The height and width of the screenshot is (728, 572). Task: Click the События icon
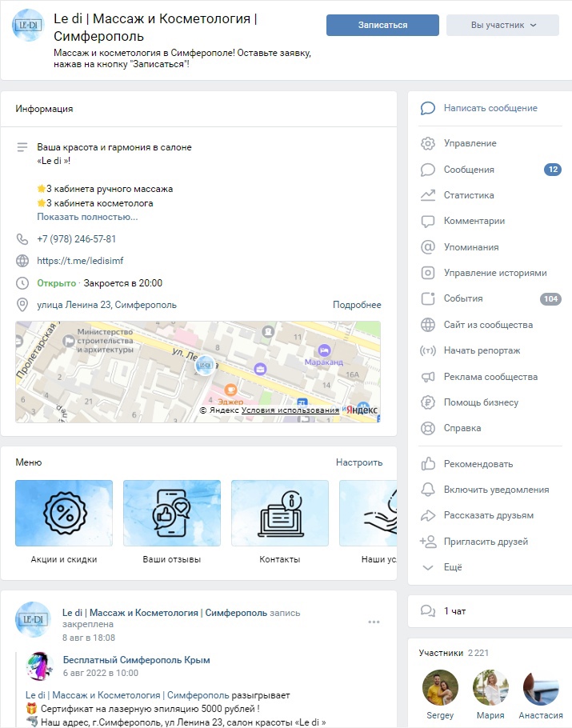(428, 298)
